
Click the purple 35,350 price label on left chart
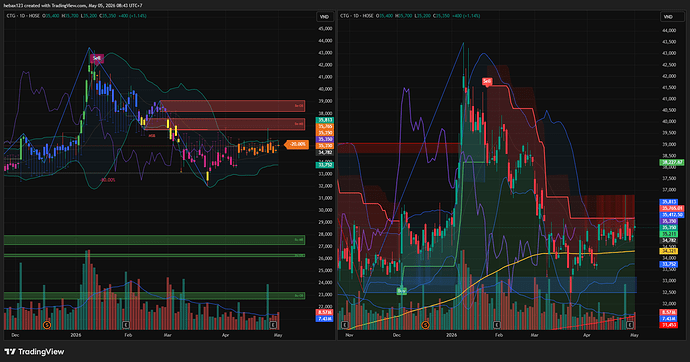pyautogui.click(x=325, y=139)
